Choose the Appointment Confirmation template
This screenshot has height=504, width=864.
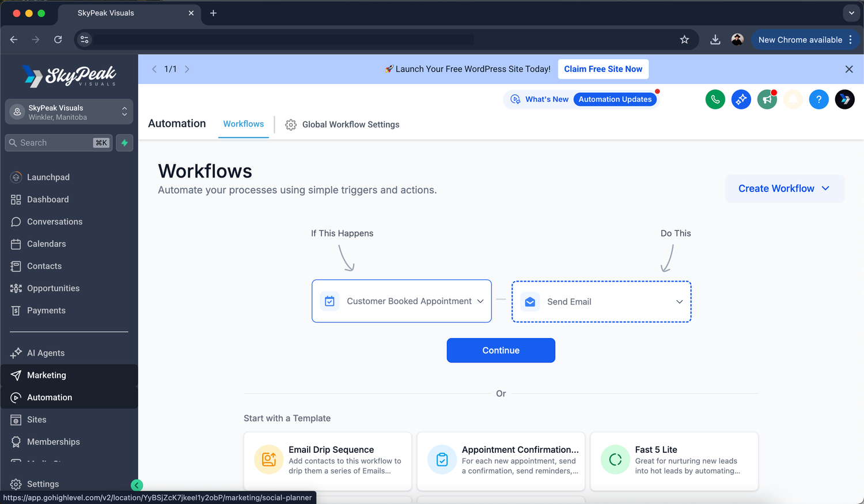(501, 461)
